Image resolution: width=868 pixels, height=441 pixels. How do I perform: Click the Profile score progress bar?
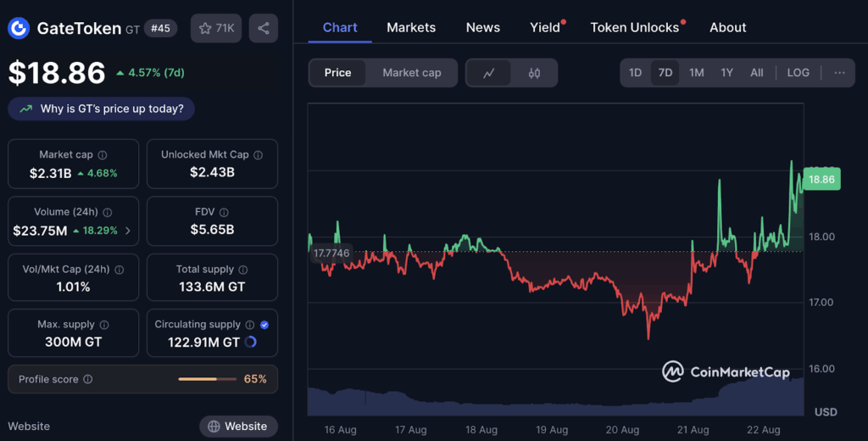(x=208, y=379)
